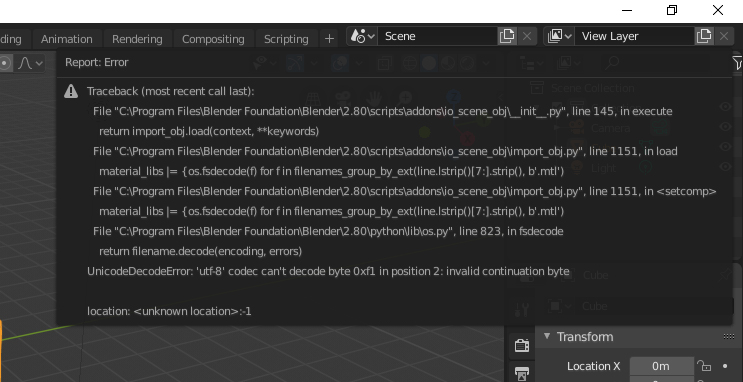Create a new scene with the copy icon
Screen dimensions: 743x382
507,36
